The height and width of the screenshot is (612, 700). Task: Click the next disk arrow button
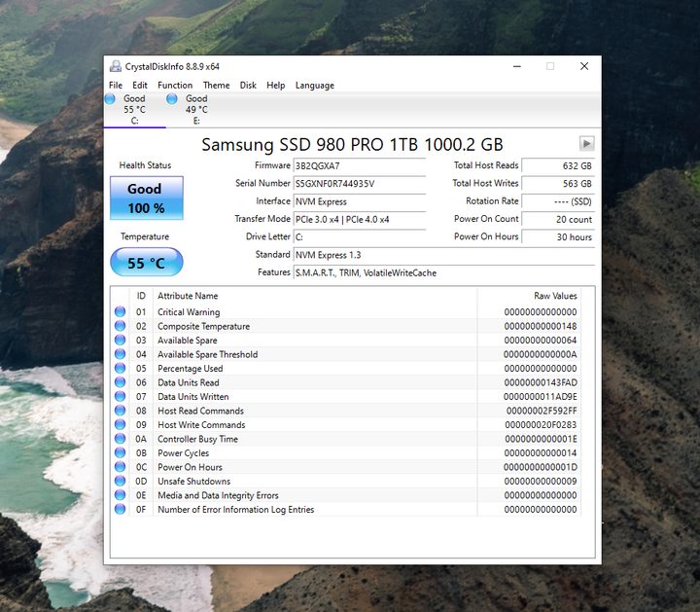[x=586, y=144]
